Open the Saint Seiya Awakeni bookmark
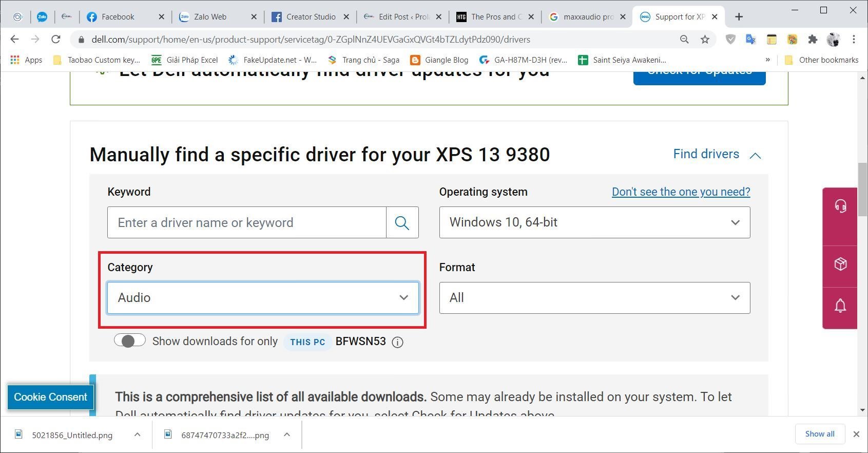The height and width of the screenshot is (453, 868). tap(622, 60)
